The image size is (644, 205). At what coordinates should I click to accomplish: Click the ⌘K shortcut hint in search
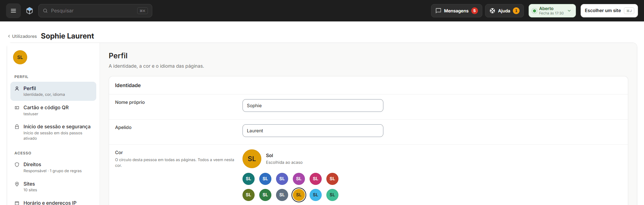[x=143, y=11]
